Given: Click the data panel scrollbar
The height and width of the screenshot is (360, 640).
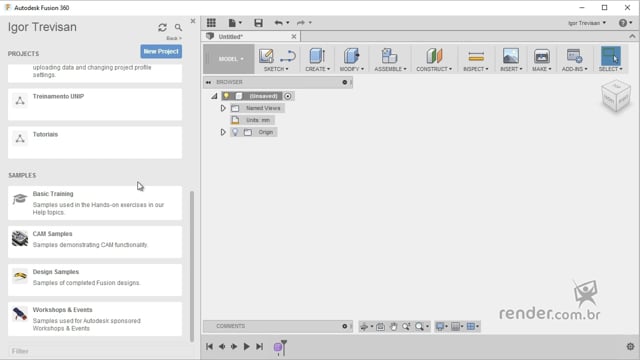Looking at the screenshot, I should coord(192,266).
